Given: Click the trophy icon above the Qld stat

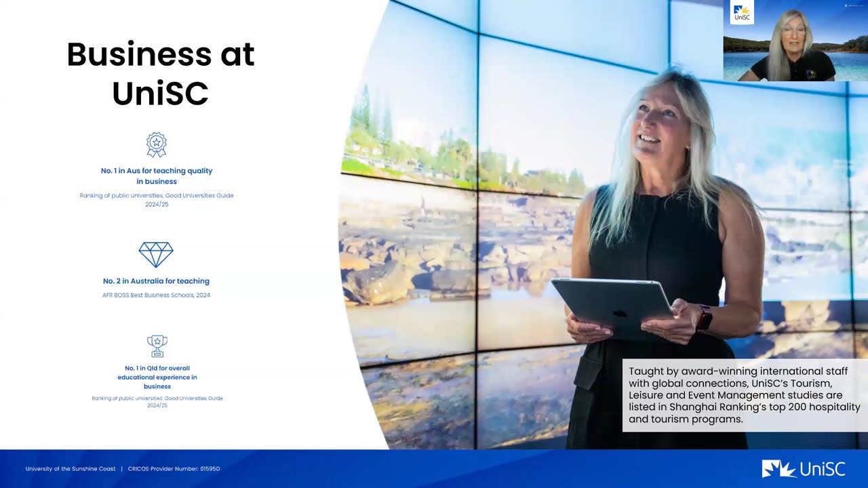Looking at the screenshot, I should [x=157, y=346].
